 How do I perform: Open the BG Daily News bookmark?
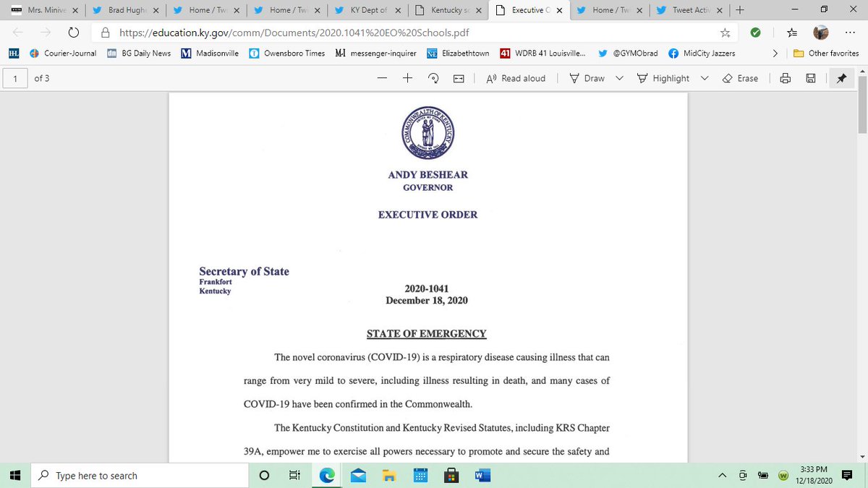139,53
